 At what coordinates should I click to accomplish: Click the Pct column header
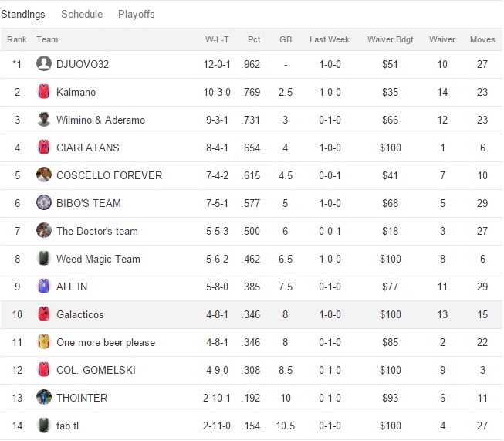tap(254, 39)
